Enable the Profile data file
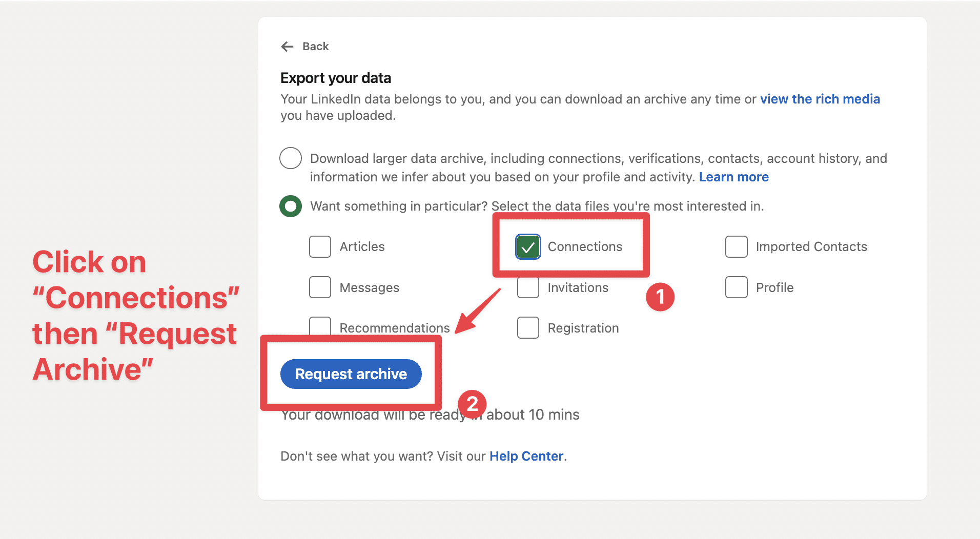This screenshot has height=539, width=980. pyautogui.click(x=736, y=287)
